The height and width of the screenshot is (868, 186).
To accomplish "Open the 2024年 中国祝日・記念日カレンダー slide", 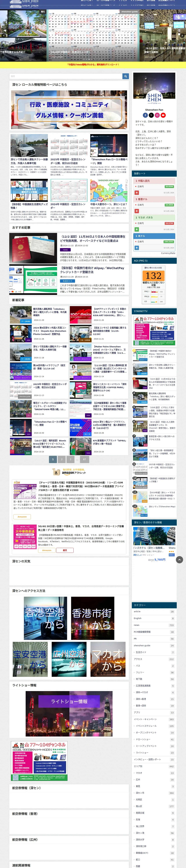I will 93,35.
